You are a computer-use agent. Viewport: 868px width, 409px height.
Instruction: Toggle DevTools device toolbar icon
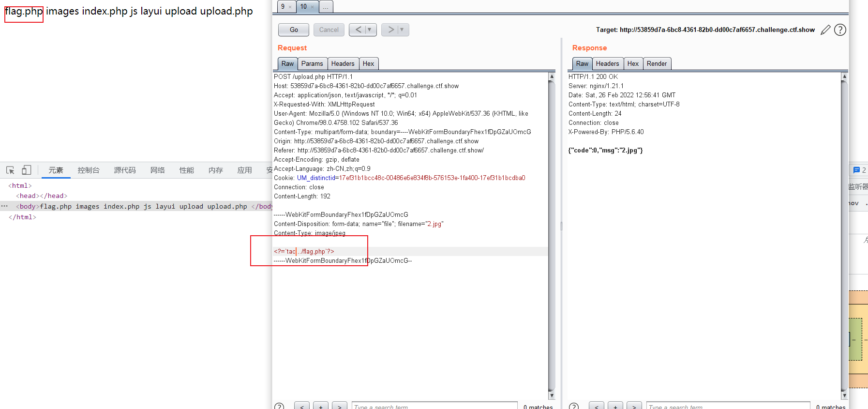(27, 170)
